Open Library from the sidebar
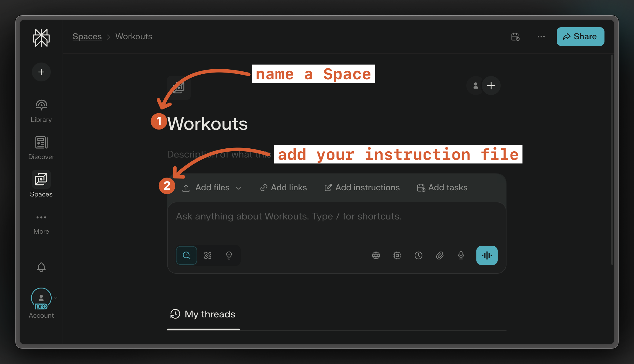 tap(41, 111)
